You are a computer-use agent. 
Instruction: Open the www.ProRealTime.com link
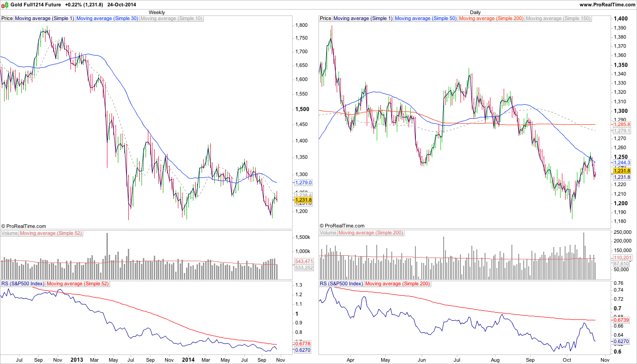(607, 5)
